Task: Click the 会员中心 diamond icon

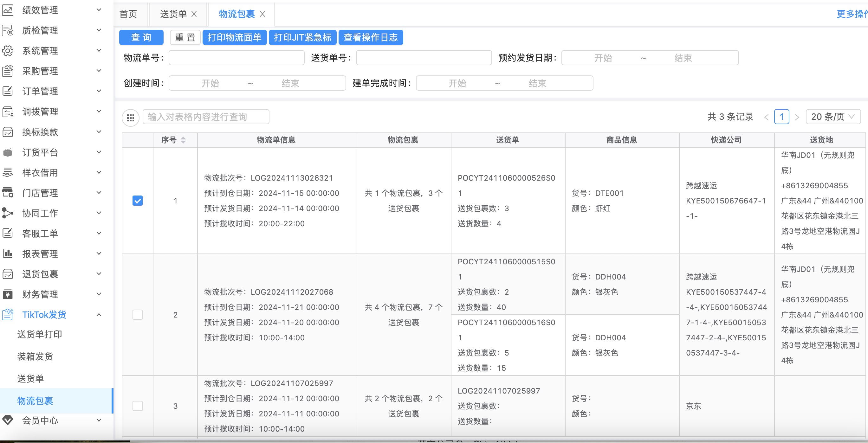Action: pyautogui.click(x=8, y=420)
